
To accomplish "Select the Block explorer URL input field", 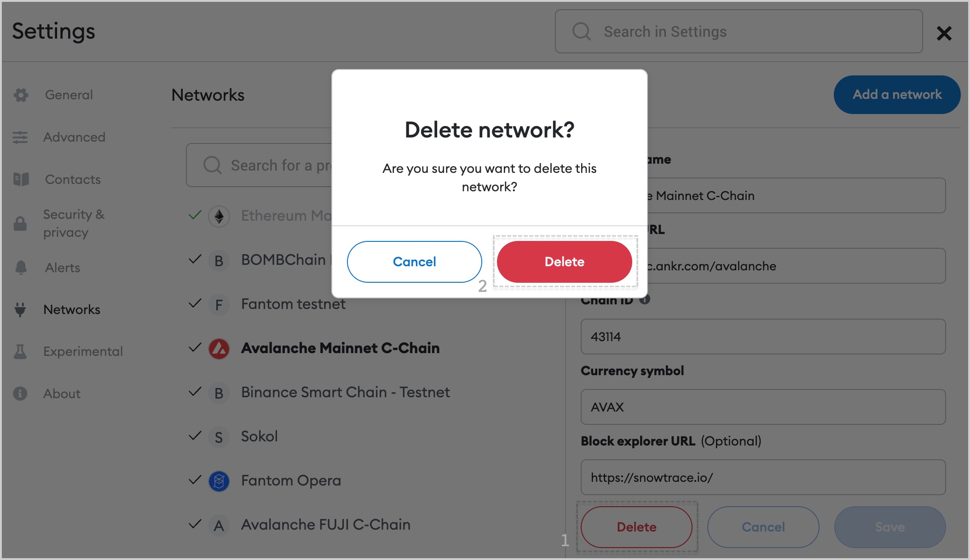I will pyautogui.click(x=763, y=477).
